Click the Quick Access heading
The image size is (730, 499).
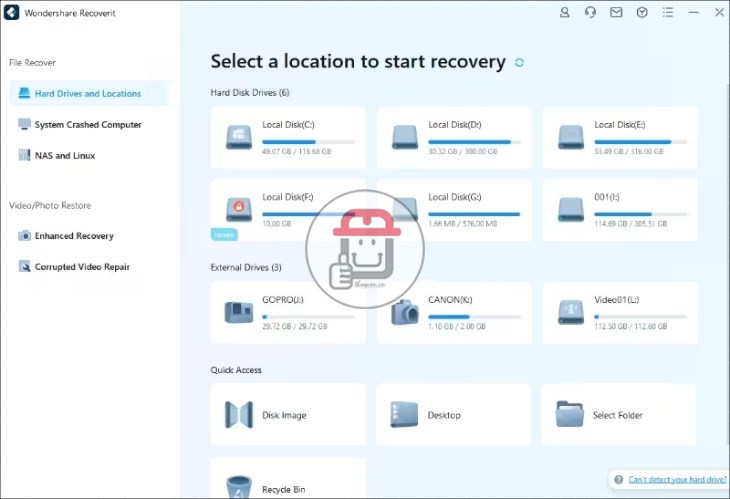[x=236, y=370]
